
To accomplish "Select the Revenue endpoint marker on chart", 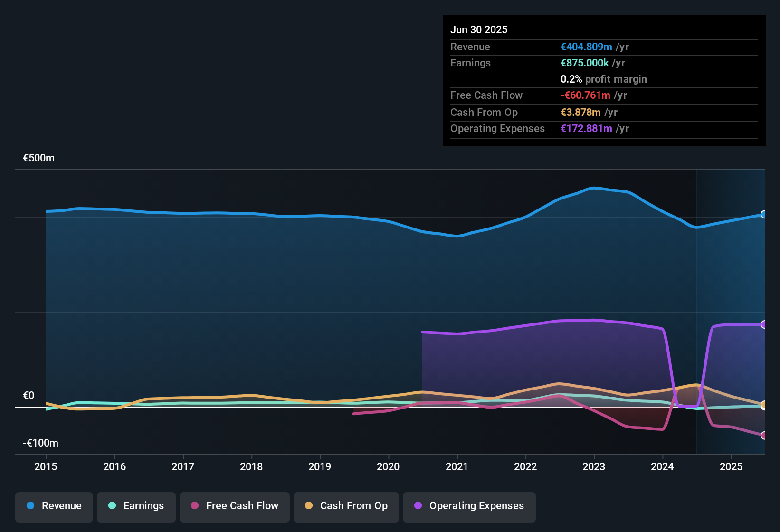I will [764, 214].
